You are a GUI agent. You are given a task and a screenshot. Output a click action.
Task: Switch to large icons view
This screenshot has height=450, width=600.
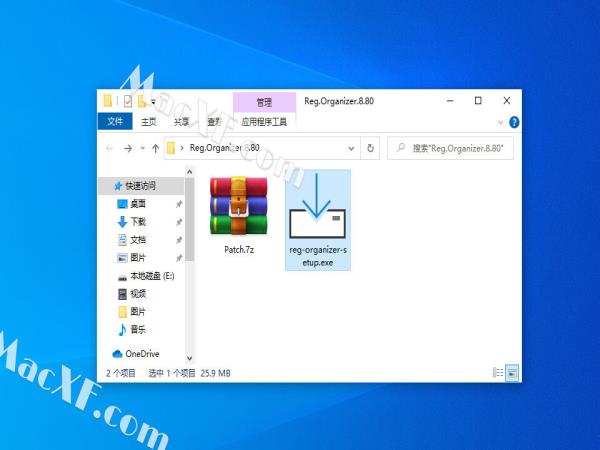tap(512, 373)
